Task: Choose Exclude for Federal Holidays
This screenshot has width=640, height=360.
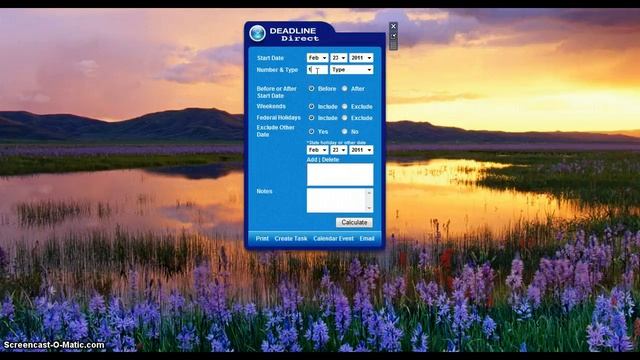Action: coord(344,118)
